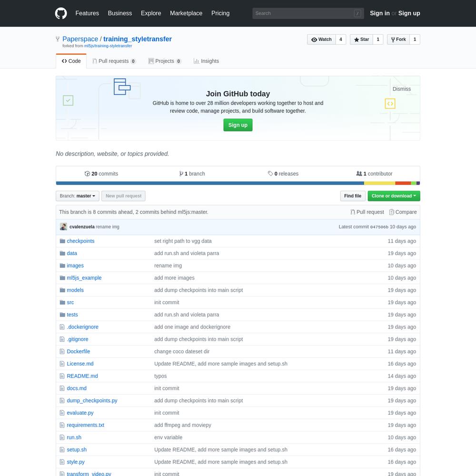Open the Pricing navigation link
The height and width of the screenshot is (476, 476).
(220, 13)
